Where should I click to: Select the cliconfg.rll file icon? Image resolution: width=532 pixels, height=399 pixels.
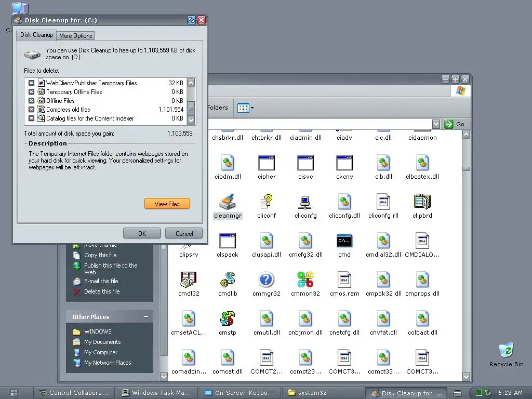(383, 202)
